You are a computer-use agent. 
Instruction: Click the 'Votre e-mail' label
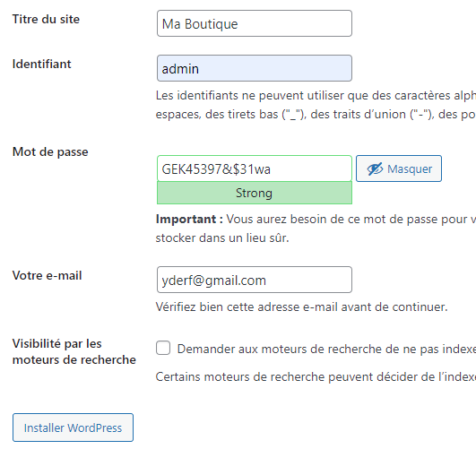47,276
